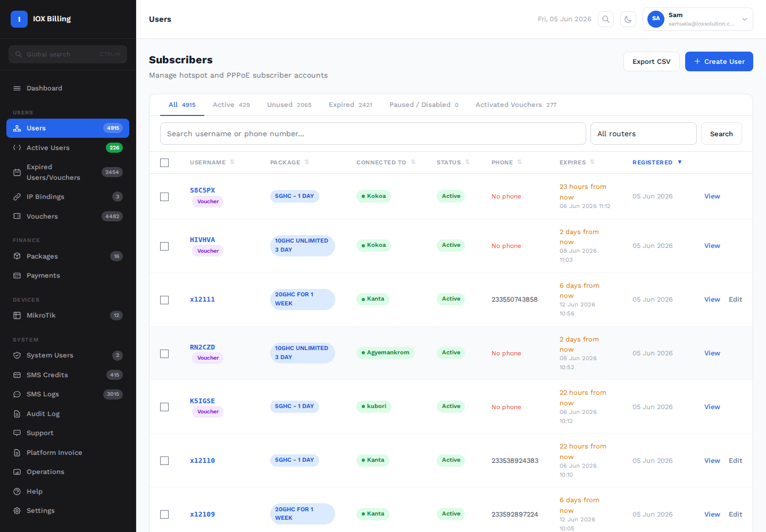Click the SA user avatar
The width and height of the screenshot is (766, 532).
(x=656, y=19)
